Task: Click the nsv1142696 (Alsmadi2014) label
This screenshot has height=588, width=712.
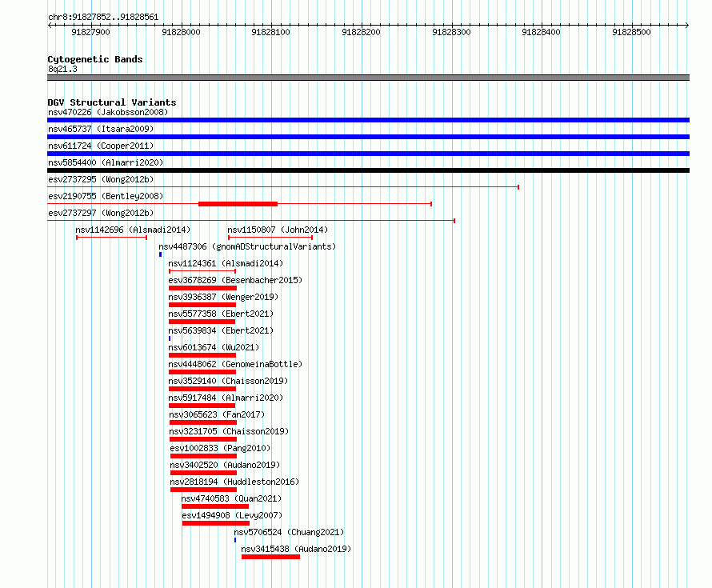Action: click(133, 230)
